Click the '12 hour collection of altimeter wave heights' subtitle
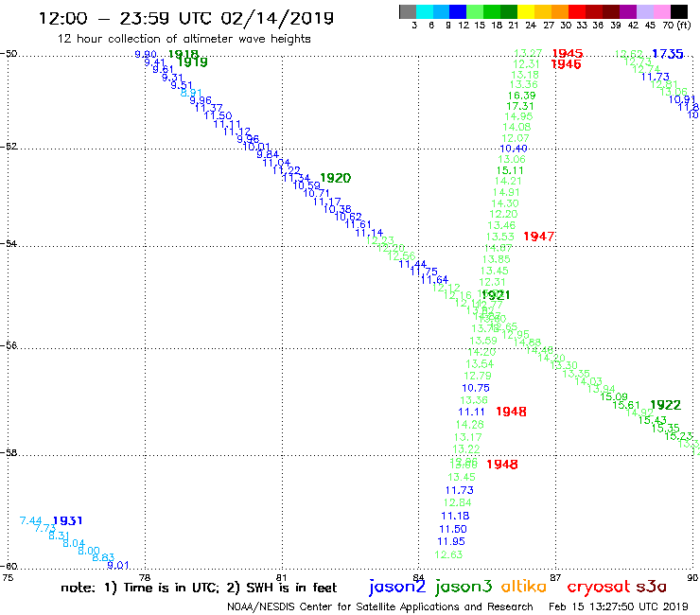 click(x=184, y=39)
